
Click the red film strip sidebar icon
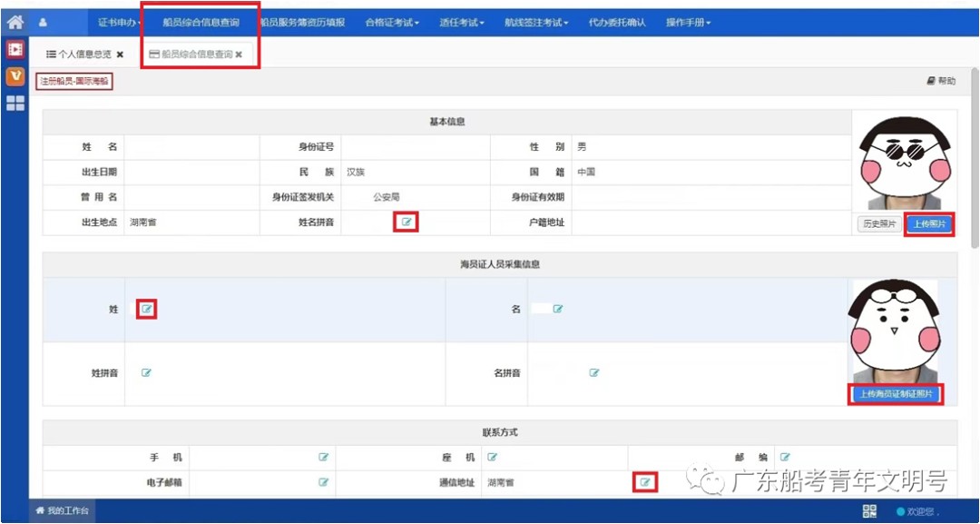pos(15,49)
